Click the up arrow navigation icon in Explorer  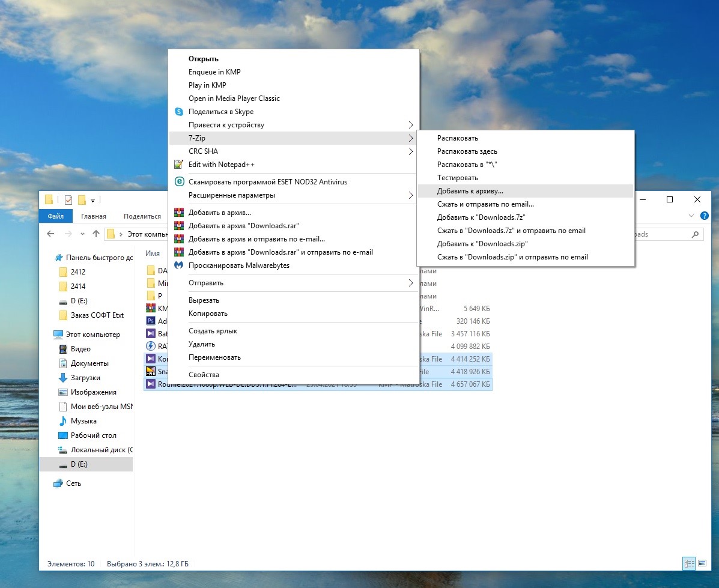pos(96,234)
